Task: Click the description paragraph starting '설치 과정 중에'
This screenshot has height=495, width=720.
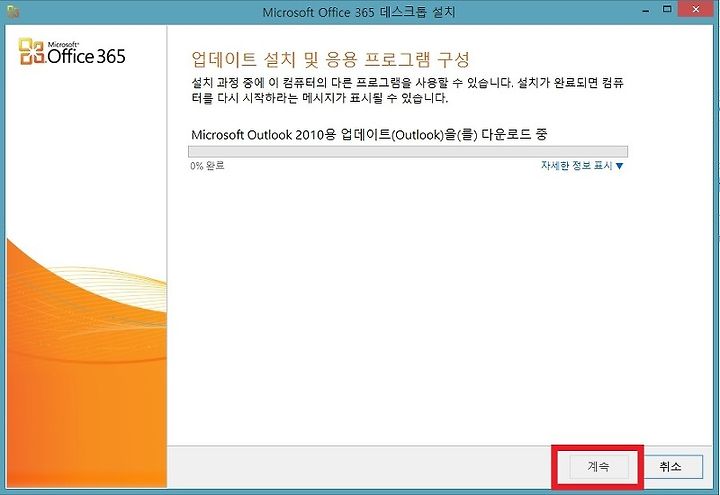Action: coord(407,90)
